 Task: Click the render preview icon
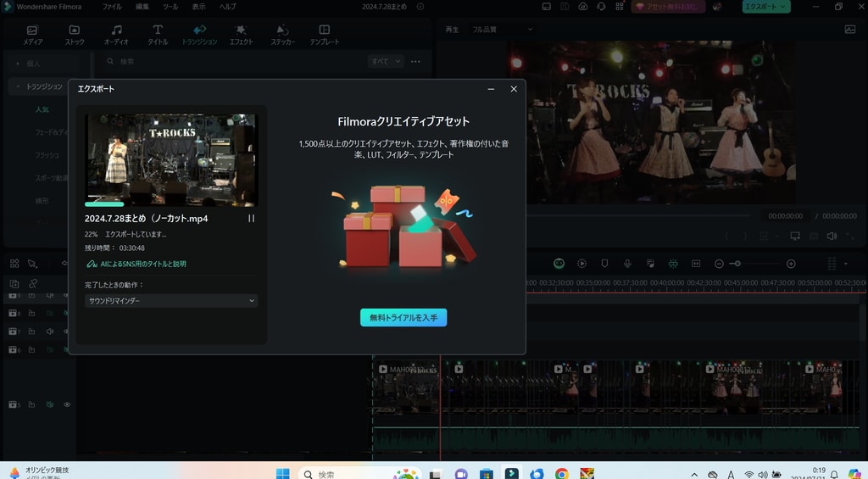coord(581,264)
